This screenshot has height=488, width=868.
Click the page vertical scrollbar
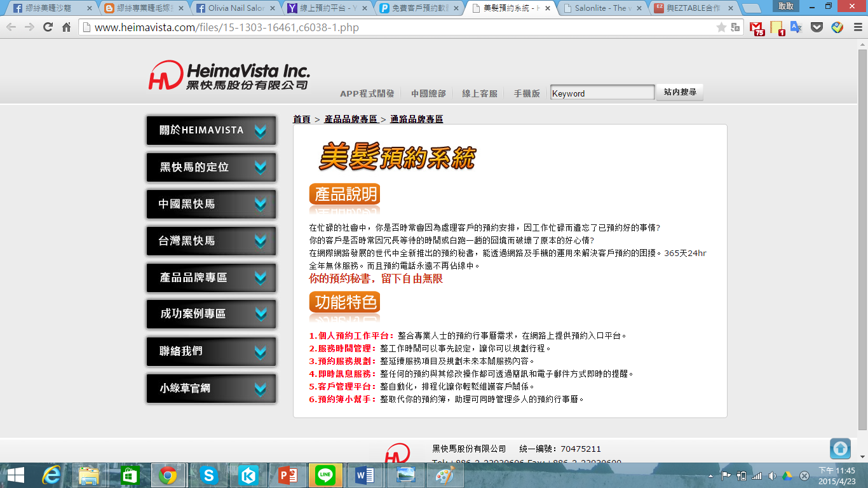862,240
